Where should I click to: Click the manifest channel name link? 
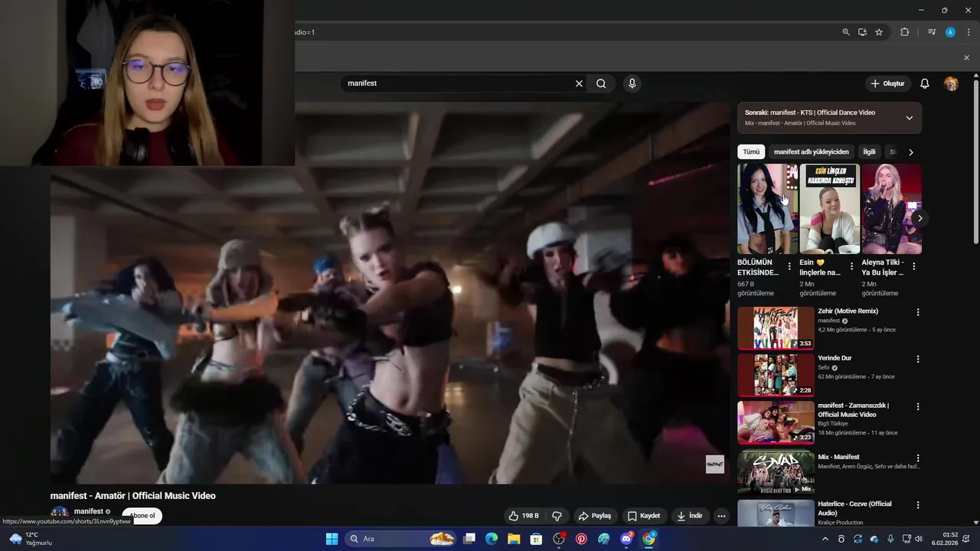(x=88, y=511)
